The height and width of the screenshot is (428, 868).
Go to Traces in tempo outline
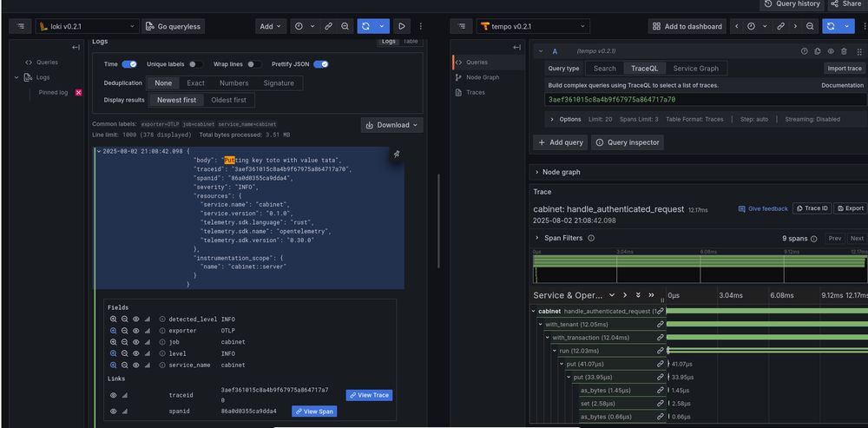coord(476,93)
